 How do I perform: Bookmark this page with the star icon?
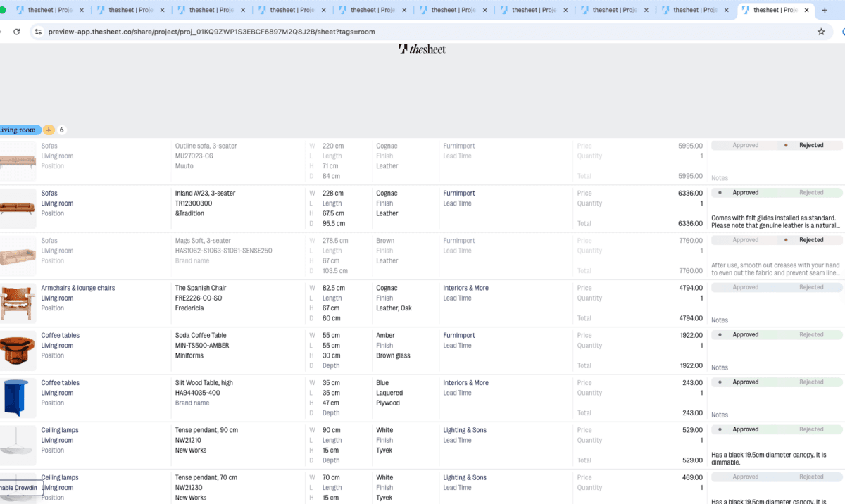point(821,32)
